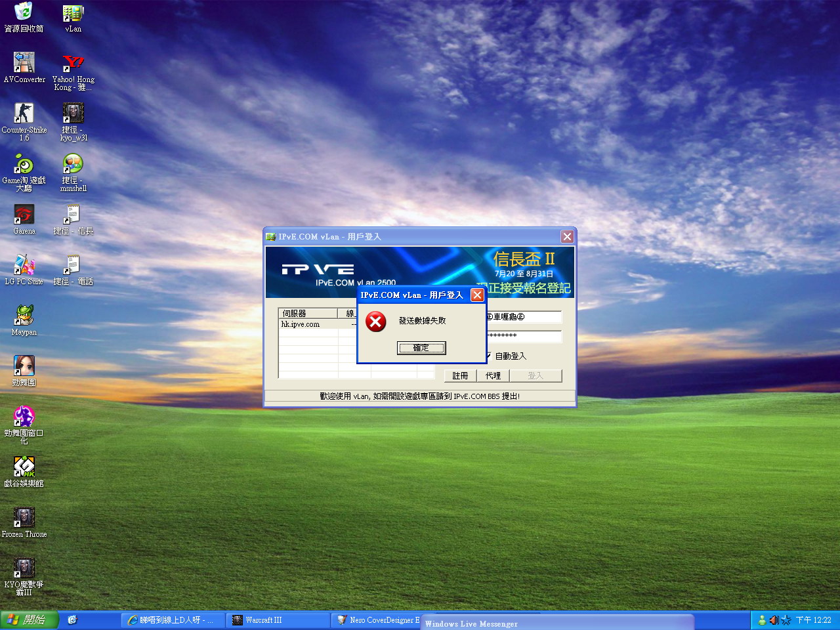This screenshot has height=630, width=840.
Task: Select the hk.ipve.com server row
Action: click(318, 324)
